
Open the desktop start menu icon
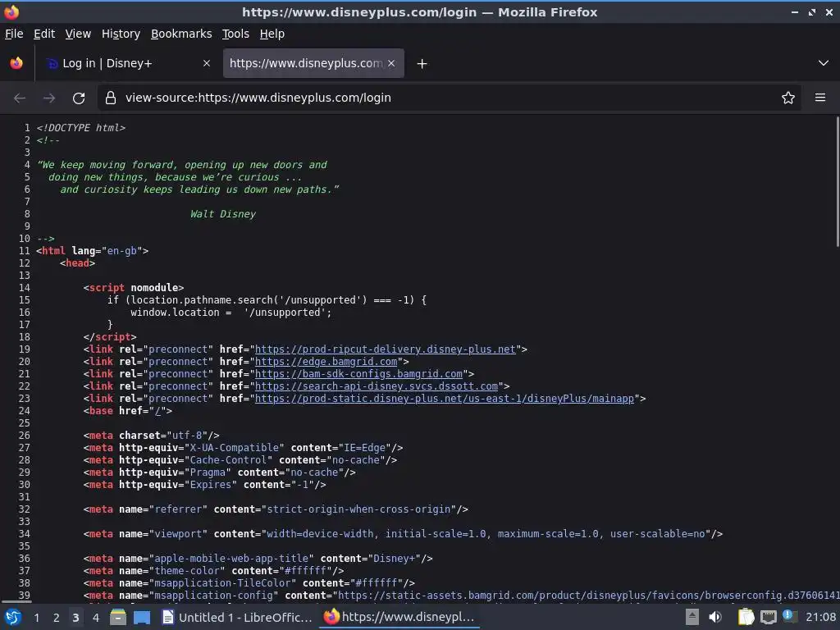tap(13, 617)
